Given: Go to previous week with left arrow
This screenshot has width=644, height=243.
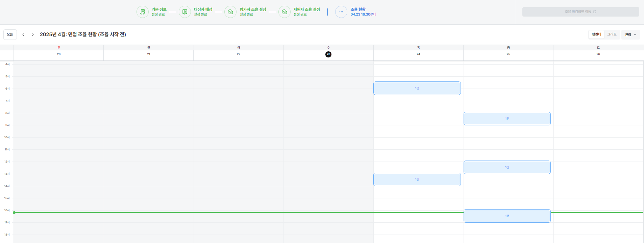Looking at the screenshot, I should (23, 34).
